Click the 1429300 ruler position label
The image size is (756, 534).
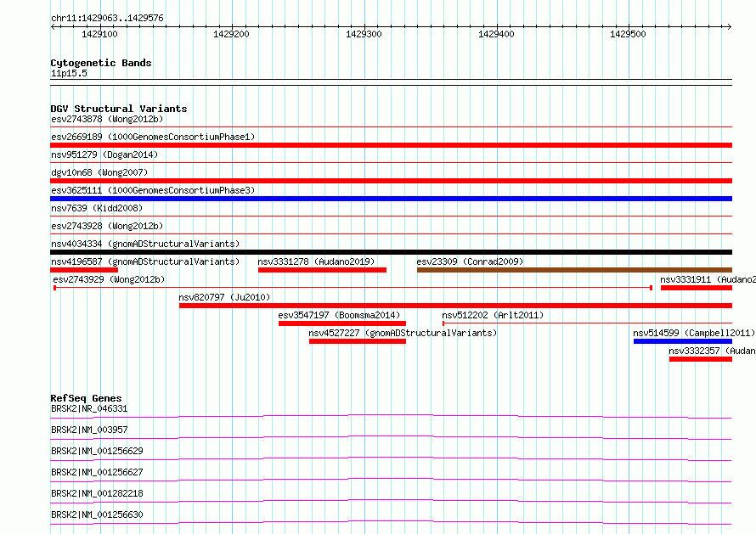[364, 34]
